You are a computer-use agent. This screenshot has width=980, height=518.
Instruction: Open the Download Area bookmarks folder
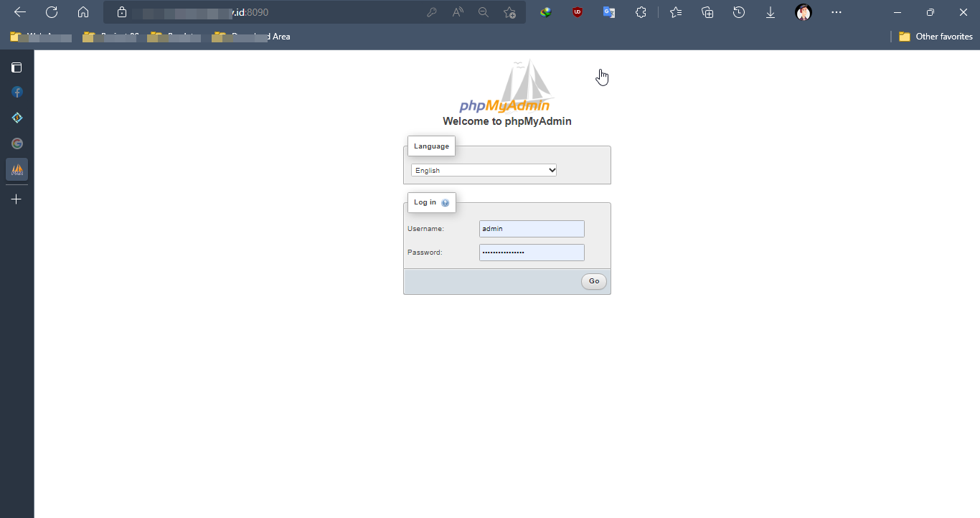[x=252, y=37]
